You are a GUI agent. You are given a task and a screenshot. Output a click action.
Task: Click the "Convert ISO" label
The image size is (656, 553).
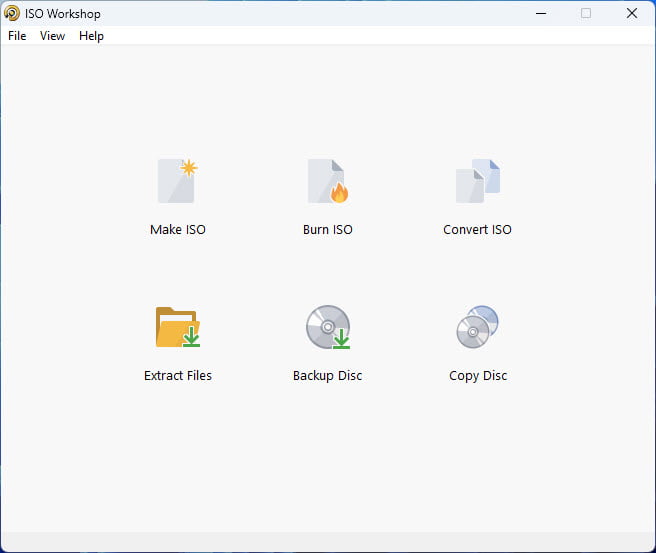tap(477, 230)
